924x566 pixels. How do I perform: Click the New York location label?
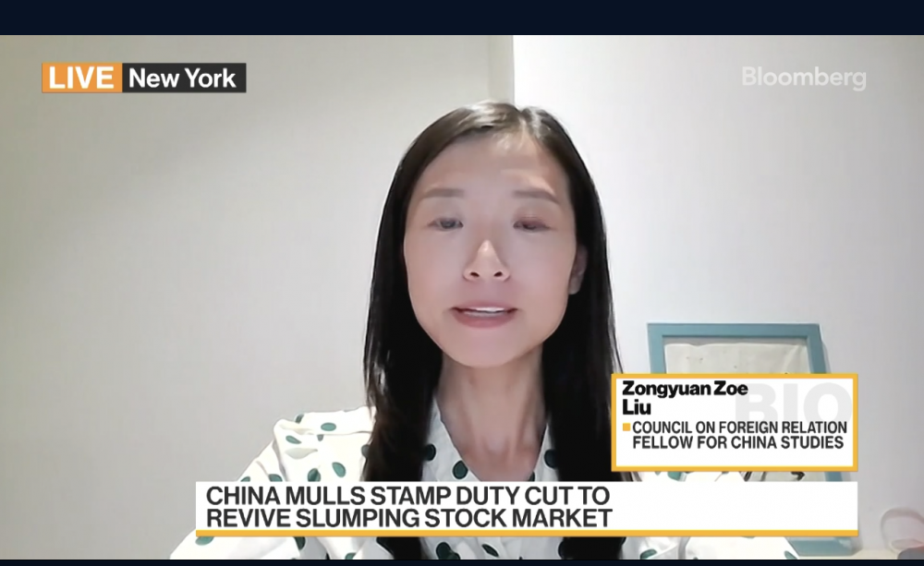pos(183,78)
